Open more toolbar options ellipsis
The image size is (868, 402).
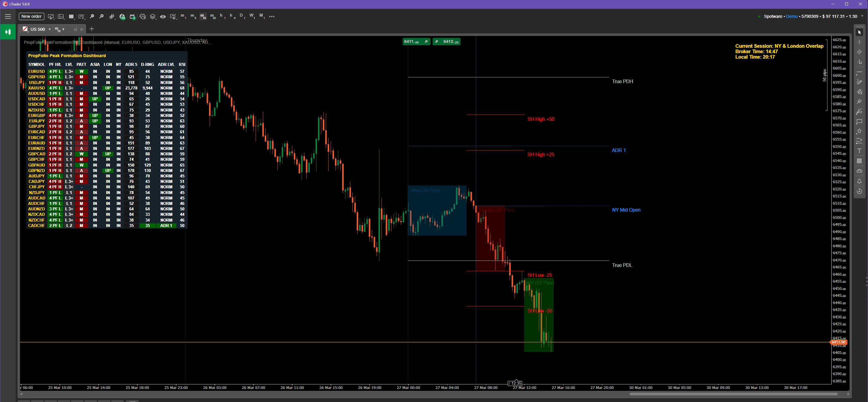click(272, 17)
